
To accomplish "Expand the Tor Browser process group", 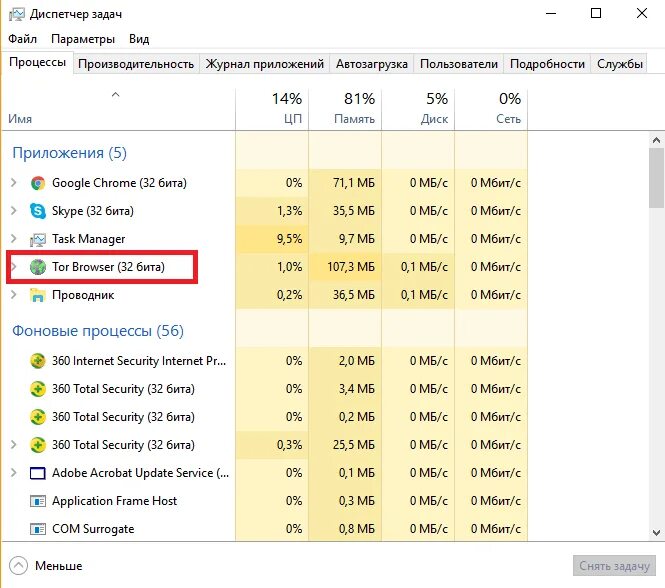I will [14, 267].
